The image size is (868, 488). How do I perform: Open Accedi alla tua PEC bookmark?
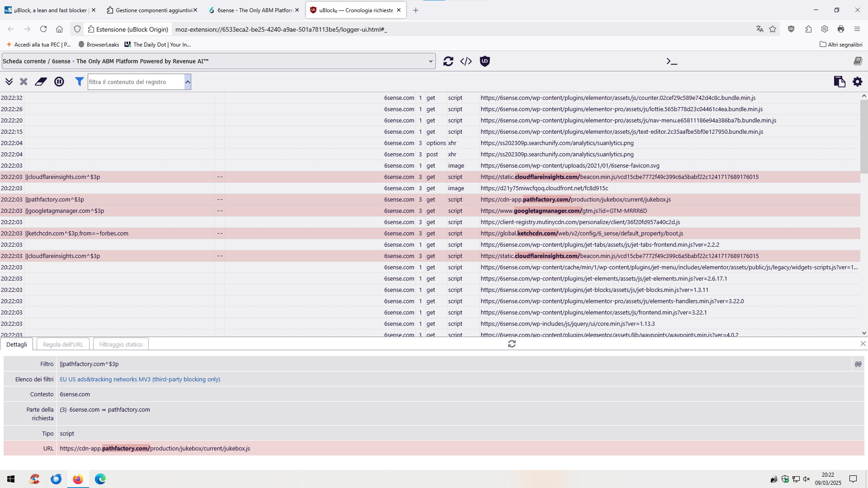39,45
